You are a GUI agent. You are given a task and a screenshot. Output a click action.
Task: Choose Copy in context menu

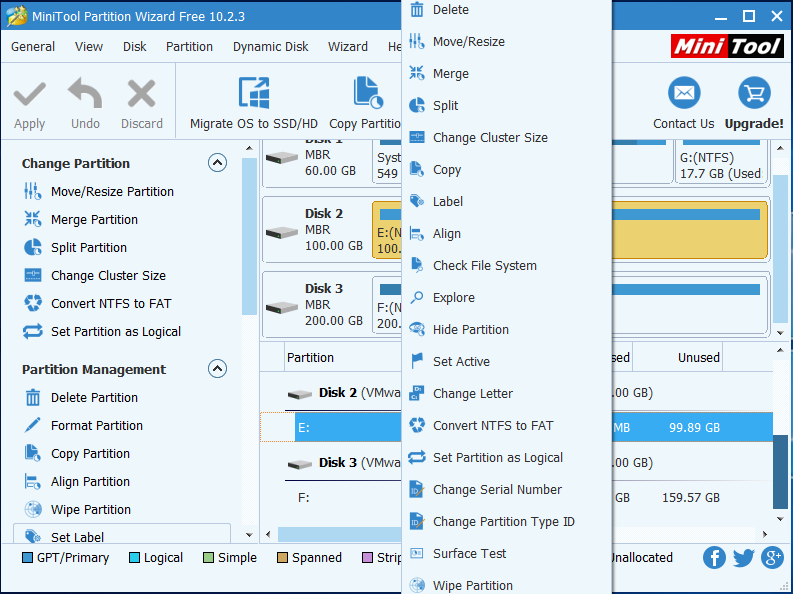point(506,169)
